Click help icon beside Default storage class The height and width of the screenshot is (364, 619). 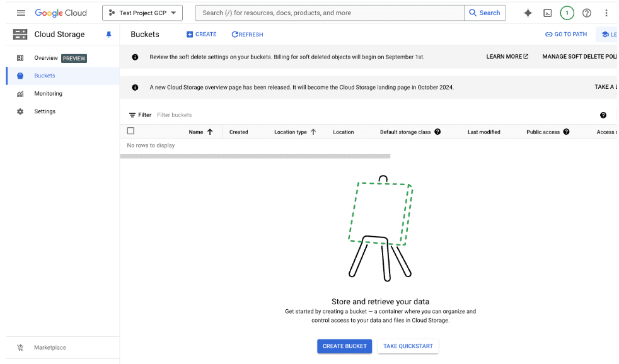pos(437,132)
